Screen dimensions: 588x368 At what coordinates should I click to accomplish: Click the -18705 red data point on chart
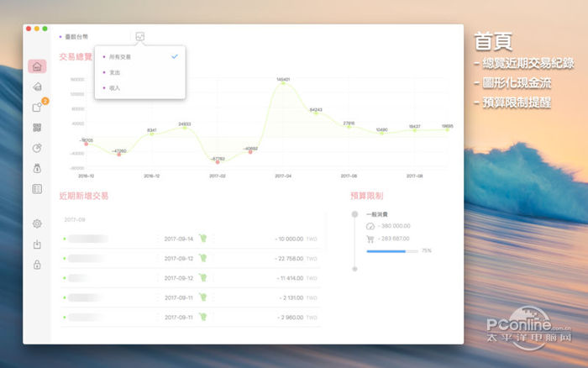(x=87, y=144)
